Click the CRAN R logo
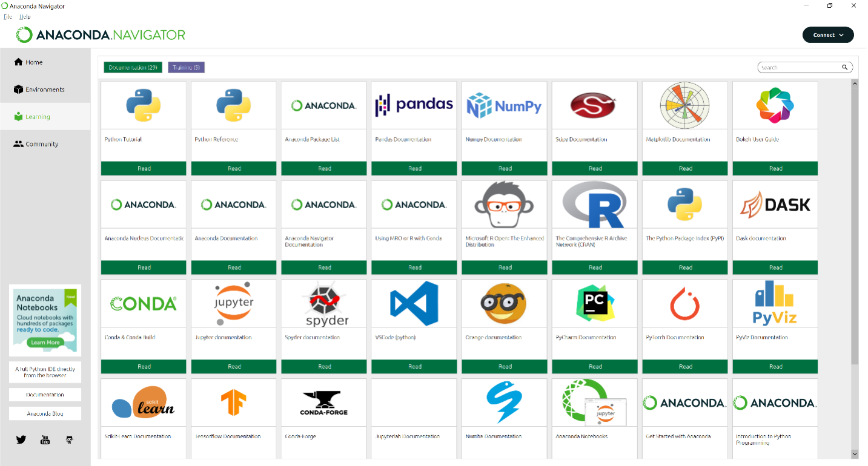 [x=595, y=205]
